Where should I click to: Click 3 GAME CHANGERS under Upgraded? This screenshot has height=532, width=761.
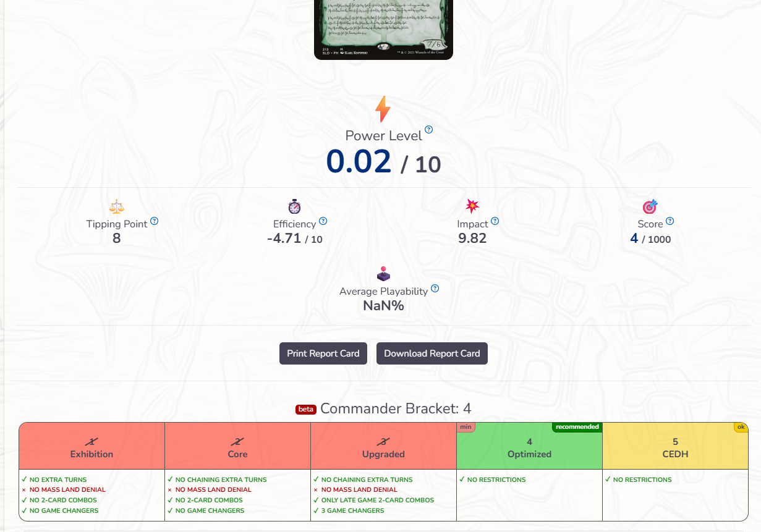click(353, 511)
